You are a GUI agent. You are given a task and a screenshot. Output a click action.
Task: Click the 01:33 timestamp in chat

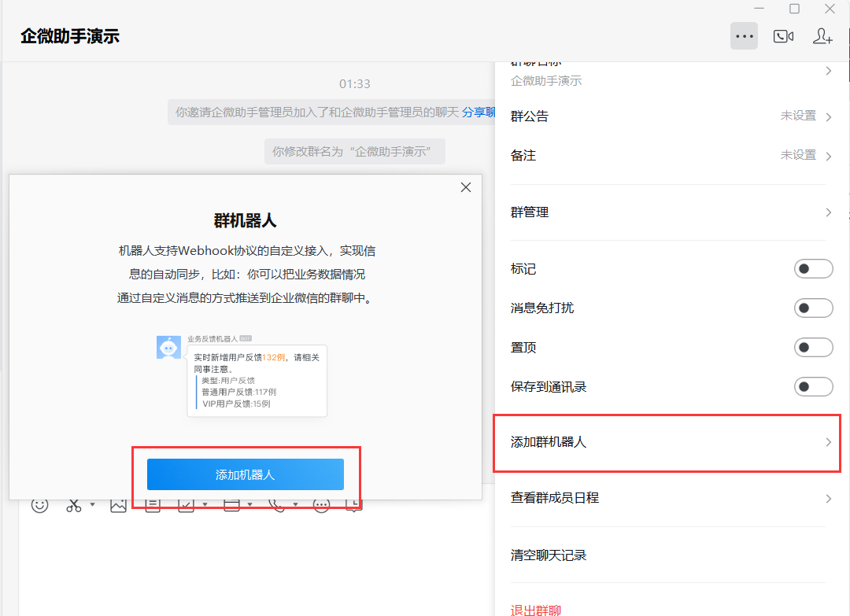[x=354, y=84]
